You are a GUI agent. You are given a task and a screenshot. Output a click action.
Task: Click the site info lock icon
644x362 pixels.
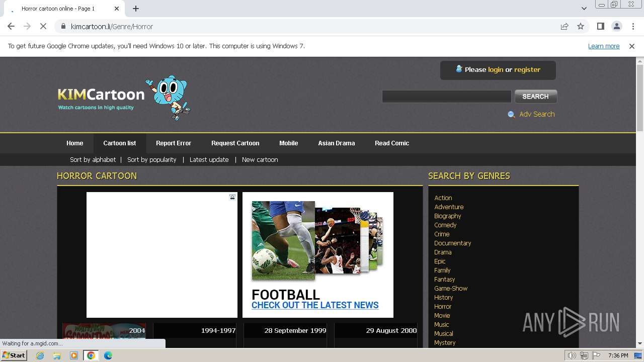[x=63, y=26]
